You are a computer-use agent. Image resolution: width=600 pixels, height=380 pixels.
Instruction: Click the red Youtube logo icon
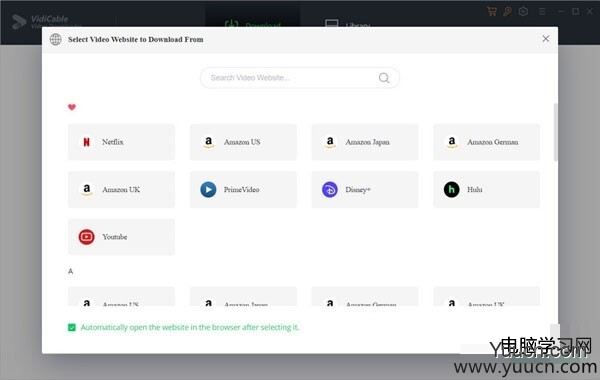[x=86, y=237]
